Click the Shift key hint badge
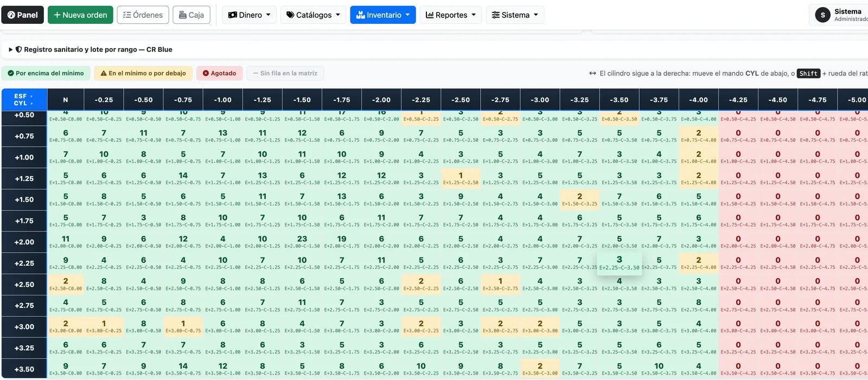This screenshot has height=380, width=868. (808, 73)
